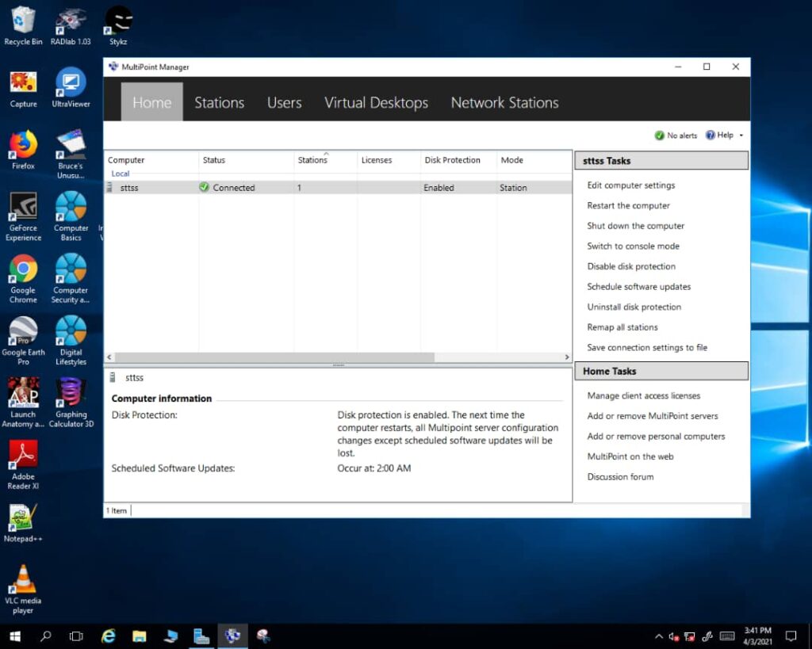
Task: Open the Virtual Desktops tab
Action: [376, 102]
